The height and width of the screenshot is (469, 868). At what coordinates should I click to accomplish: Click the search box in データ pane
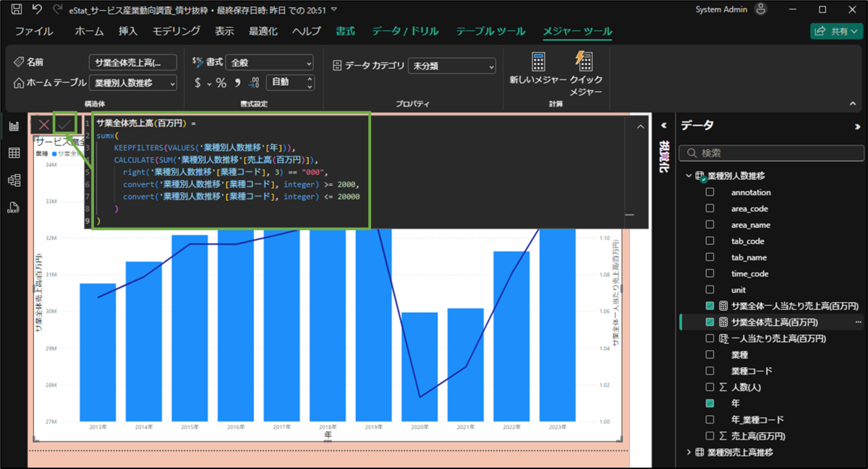(773, 153)
